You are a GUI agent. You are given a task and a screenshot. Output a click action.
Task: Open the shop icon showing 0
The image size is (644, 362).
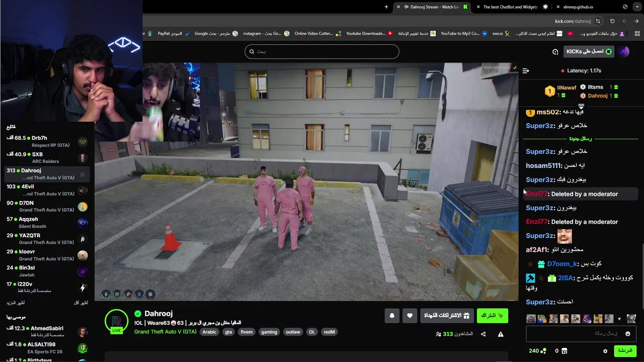pos(560,351)
